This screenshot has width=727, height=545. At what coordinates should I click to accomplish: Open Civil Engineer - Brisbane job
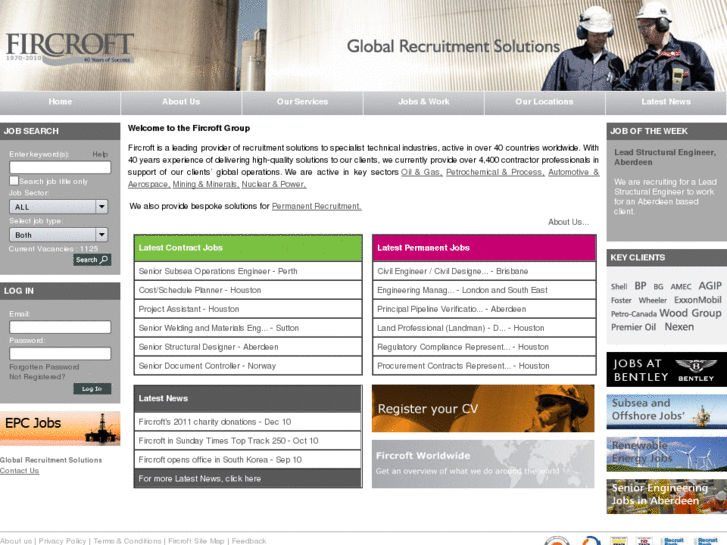pyautogui.click(x=484, y=271)
